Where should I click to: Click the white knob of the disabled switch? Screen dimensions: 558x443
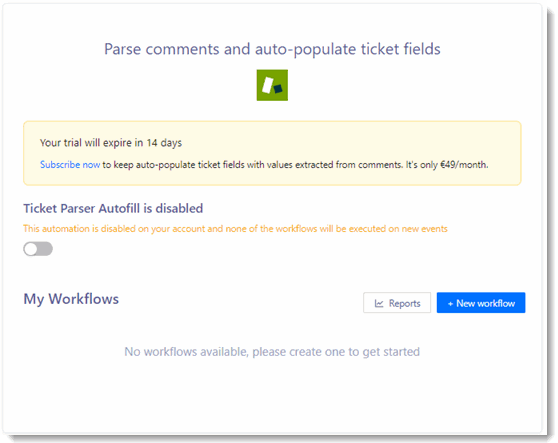31,249
